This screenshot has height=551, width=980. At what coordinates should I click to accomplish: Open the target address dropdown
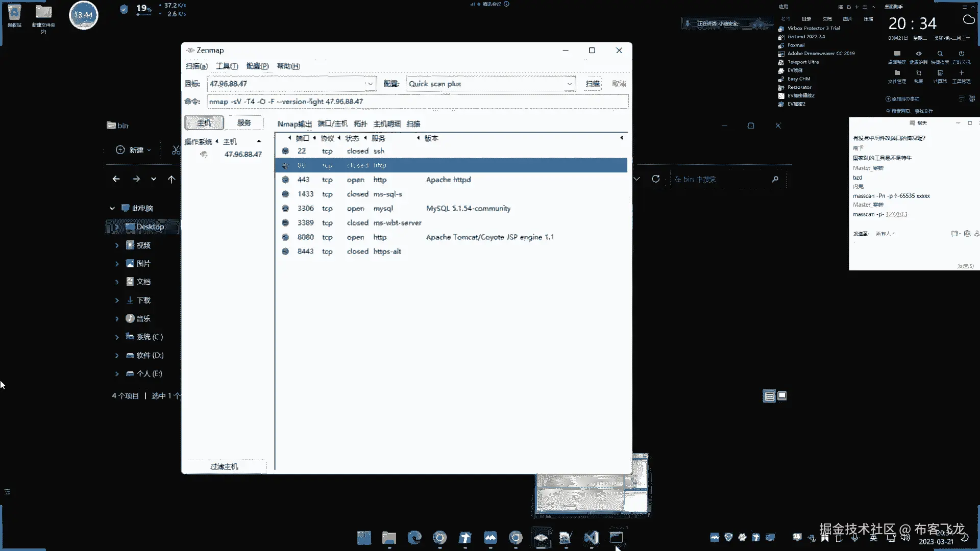371,84
